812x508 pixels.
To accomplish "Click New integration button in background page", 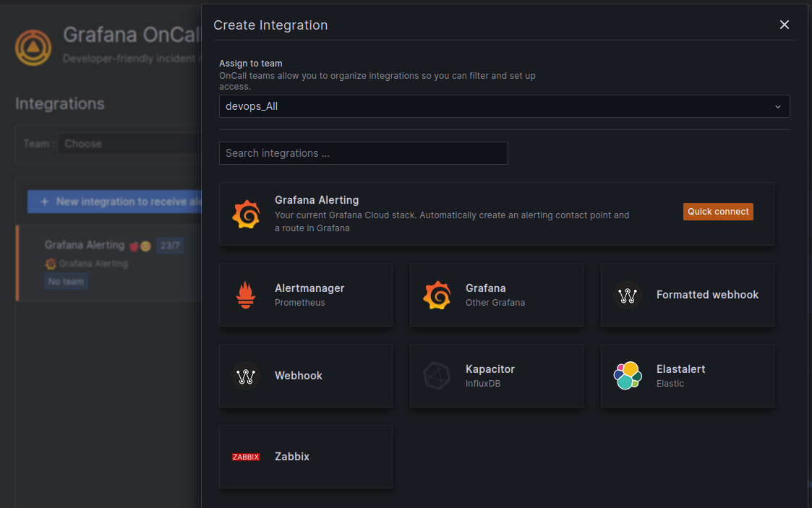I will (x=114, y=202).
